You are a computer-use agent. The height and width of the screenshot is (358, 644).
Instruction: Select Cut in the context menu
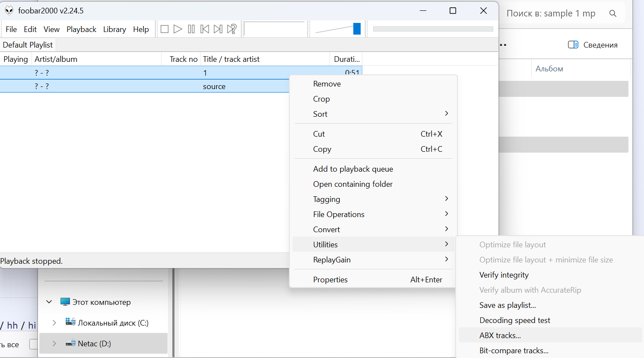point(373,134)
